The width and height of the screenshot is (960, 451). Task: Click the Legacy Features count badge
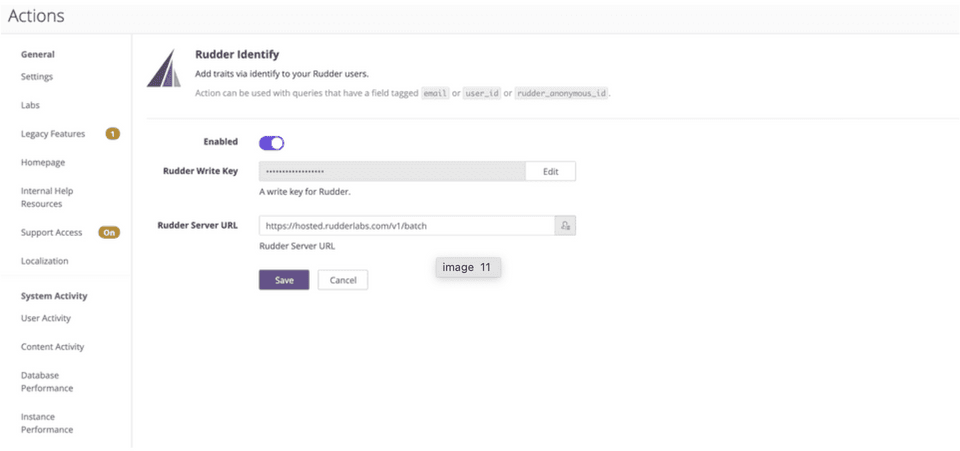tap(113, 133)
